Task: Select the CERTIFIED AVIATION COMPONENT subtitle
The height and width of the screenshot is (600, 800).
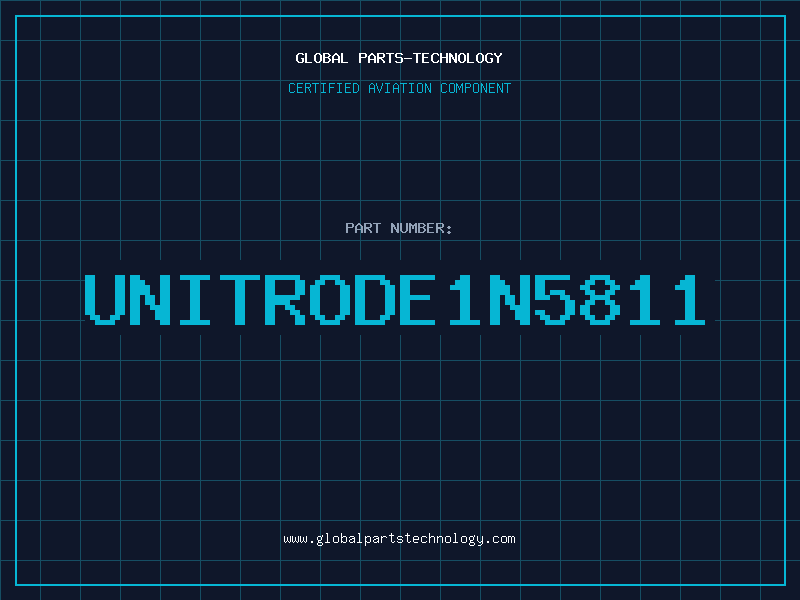Action: pos(399,88)
